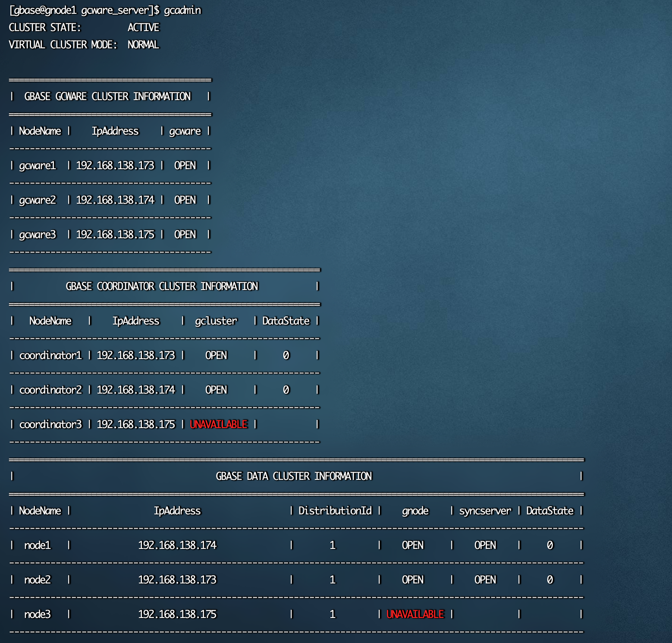Click IpAddress header in the data cluster table
672x643 pixels.
(x=177, y=511)
